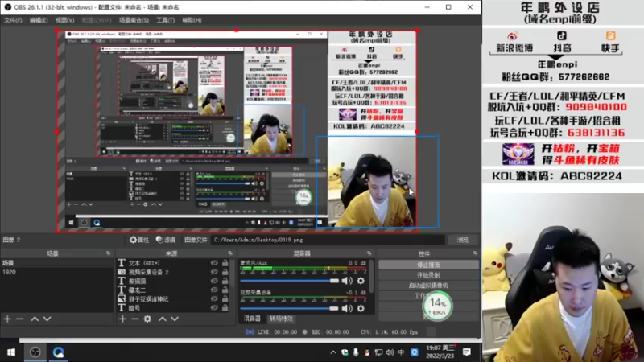
Task: Add a new source with the plus icon
Action: pyautogui.click(x=123, y=319)
